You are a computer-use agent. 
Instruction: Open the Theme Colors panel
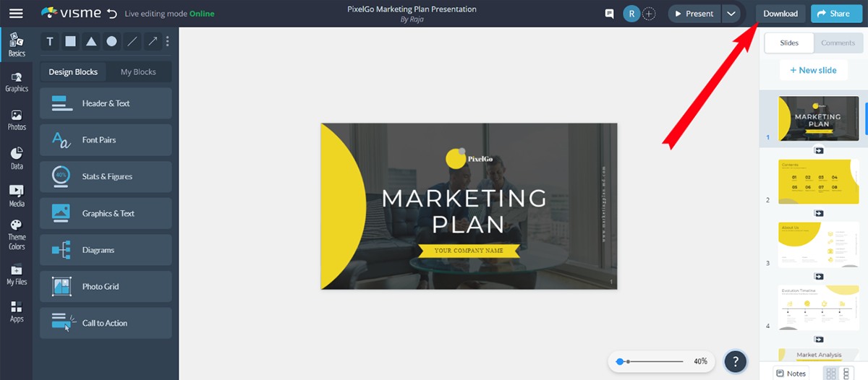[x=16, y=235]
